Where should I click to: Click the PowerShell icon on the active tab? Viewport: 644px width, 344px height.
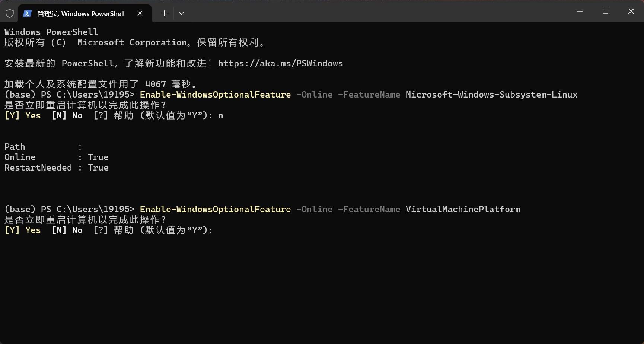pos(27,13)
